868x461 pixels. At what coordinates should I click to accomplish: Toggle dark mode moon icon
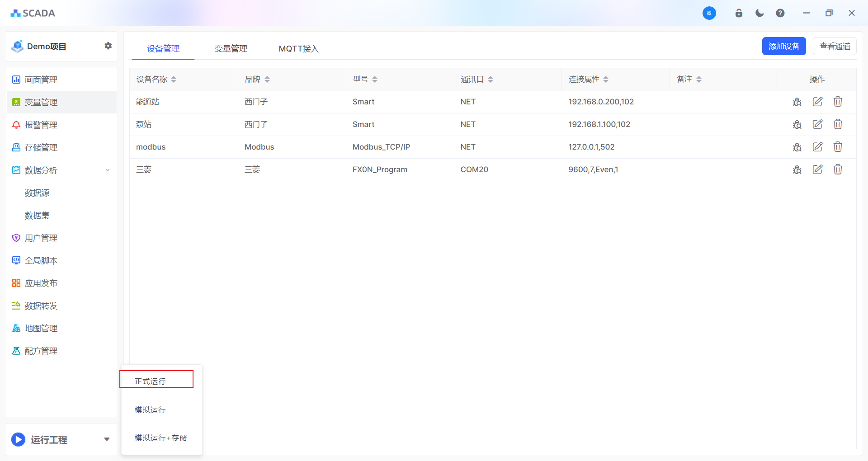pyautogui.click(x=759, y=13)
